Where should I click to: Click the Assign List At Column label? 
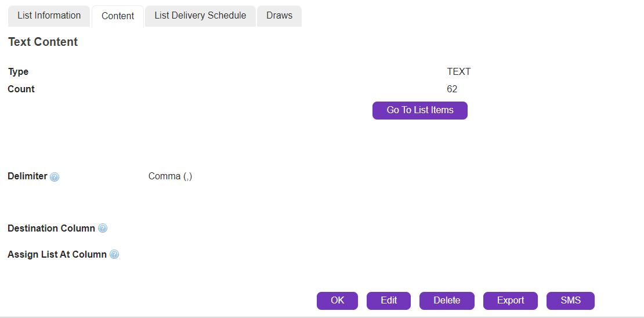coord(57,255)
